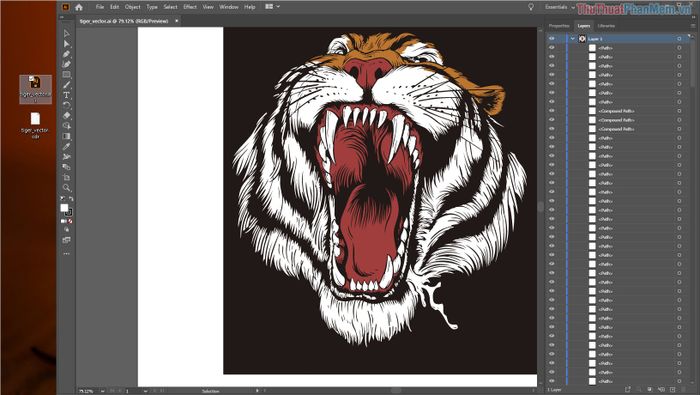This screenshot has width=700, height=395.
Task: Open the Effect menu
Action: (x=190, y=7)
